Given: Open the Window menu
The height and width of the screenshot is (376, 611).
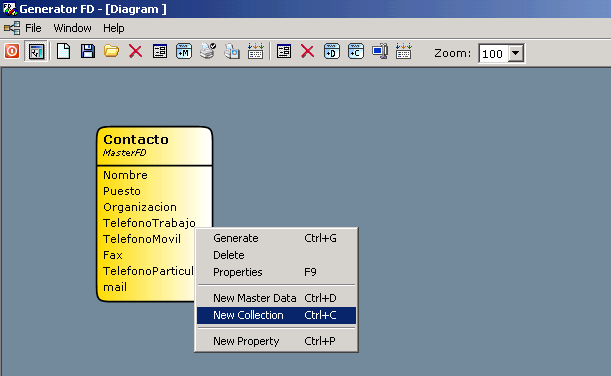Looking at the screenshot, I should 72,28.
